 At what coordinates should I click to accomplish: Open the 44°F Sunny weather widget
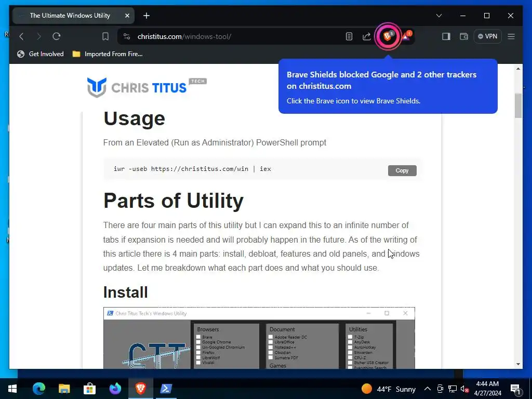pos(389,389)
